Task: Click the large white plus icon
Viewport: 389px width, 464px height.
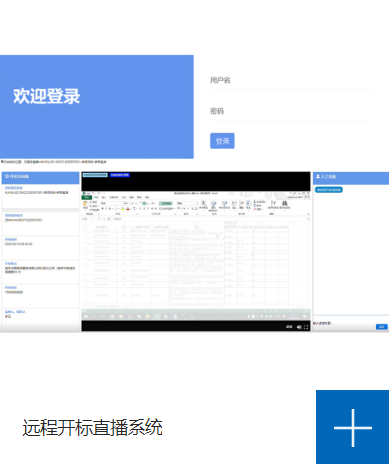Action: (x=353, y=428)
